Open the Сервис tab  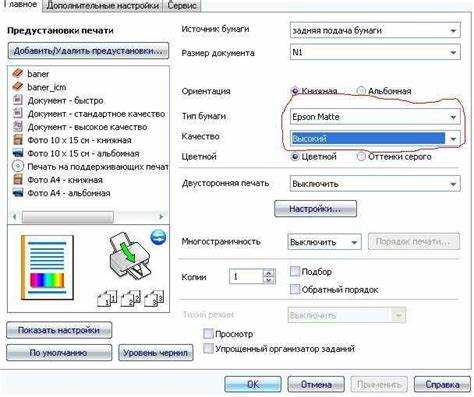tap(182, 6)
